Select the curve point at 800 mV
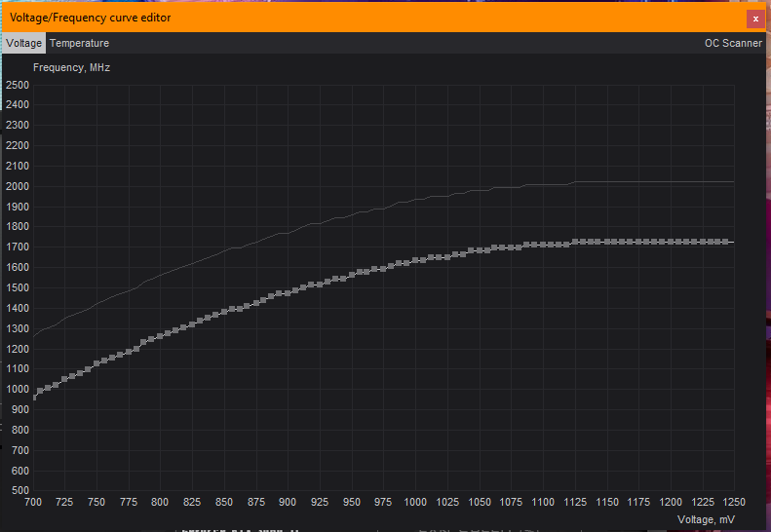The height and width of the screenshot is (532, 771). [160, 336]
